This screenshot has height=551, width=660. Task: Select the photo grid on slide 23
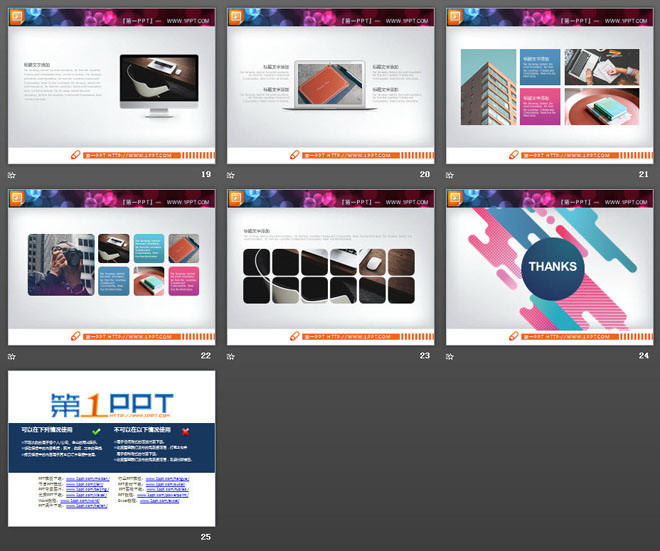pyautogui.click(x=329, y=275)
